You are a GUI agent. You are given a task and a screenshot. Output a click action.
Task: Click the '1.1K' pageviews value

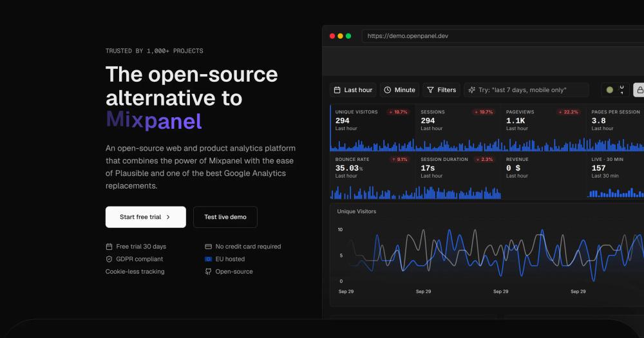515,121
